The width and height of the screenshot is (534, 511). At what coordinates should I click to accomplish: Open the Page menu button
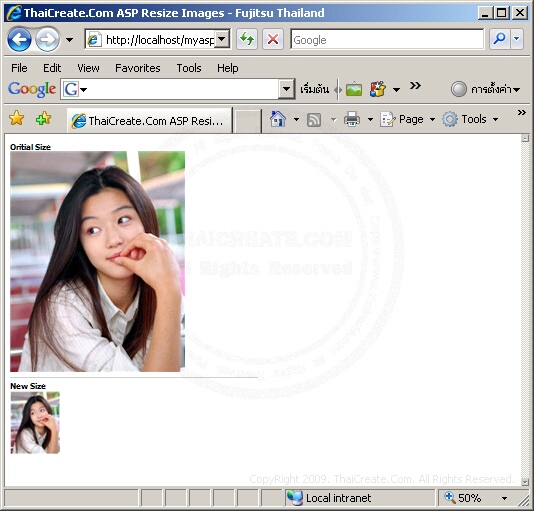[407, 119]
